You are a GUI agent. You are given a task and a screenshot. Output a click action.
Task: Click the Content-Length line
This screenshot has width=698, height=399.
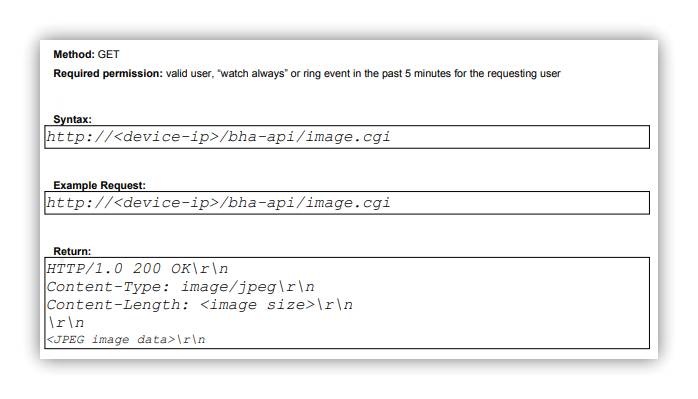tap(200, 305)
